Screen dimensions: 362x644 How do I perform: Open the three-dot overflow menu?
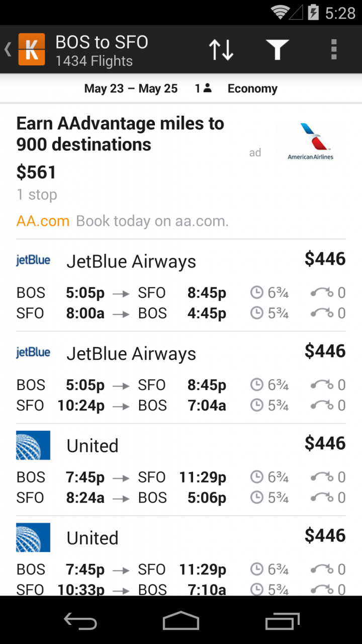pyautogui.click(x=333, y=49)
